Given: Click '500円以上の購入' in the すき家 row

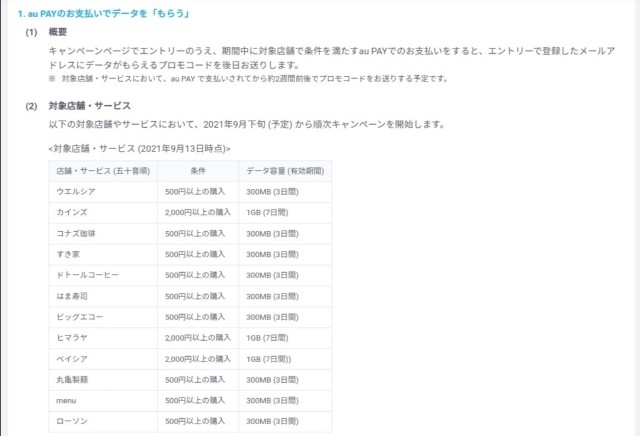Looking at the screenshot, I should click(x=195, y=254).
